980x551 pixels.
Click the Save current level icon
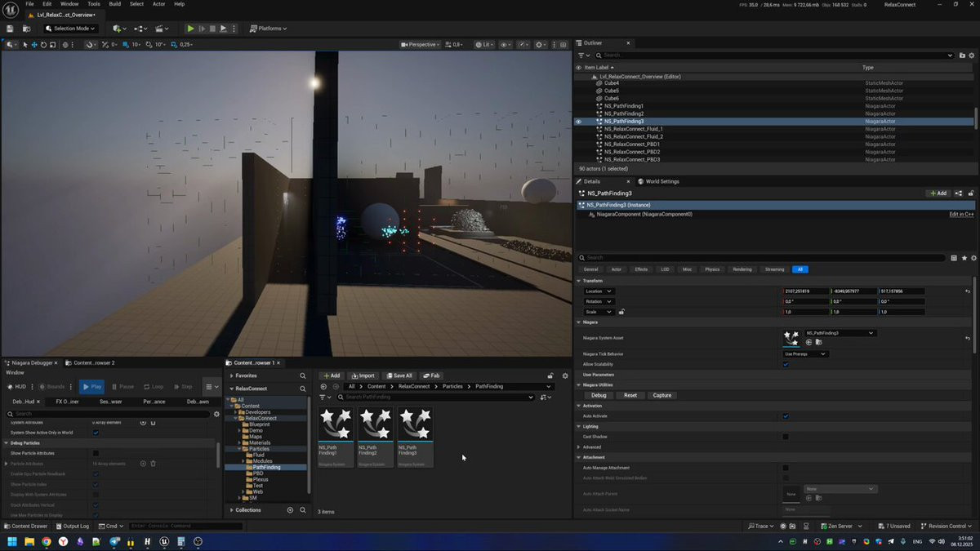tap(10, 29)
